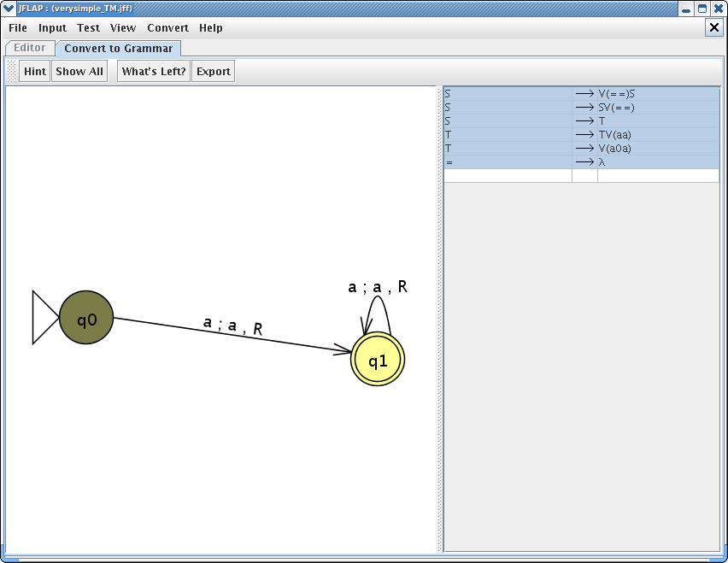Select the production V(a0a)

(658, 149)
